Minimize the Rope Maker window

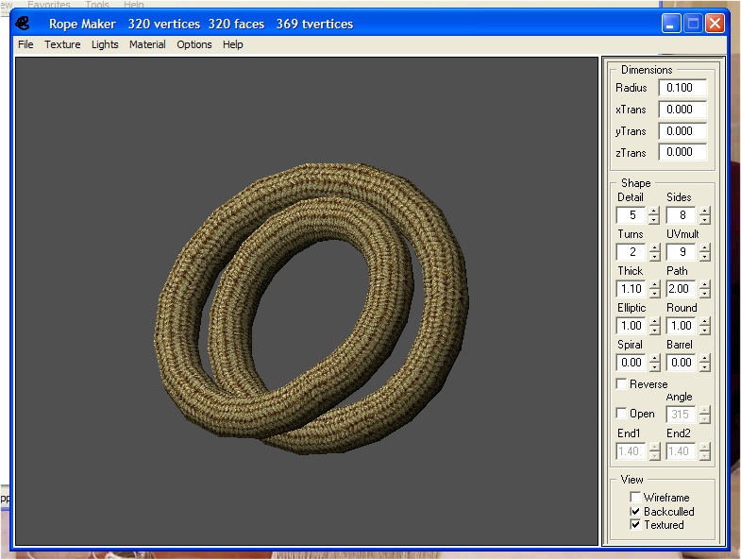click(670, 24)
